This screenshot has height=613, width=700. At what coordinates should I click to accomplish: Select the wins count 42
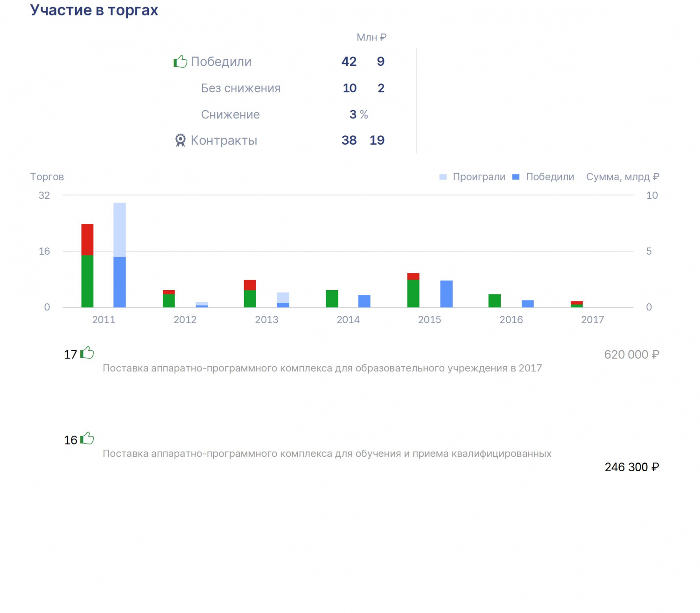pos(349,62)
